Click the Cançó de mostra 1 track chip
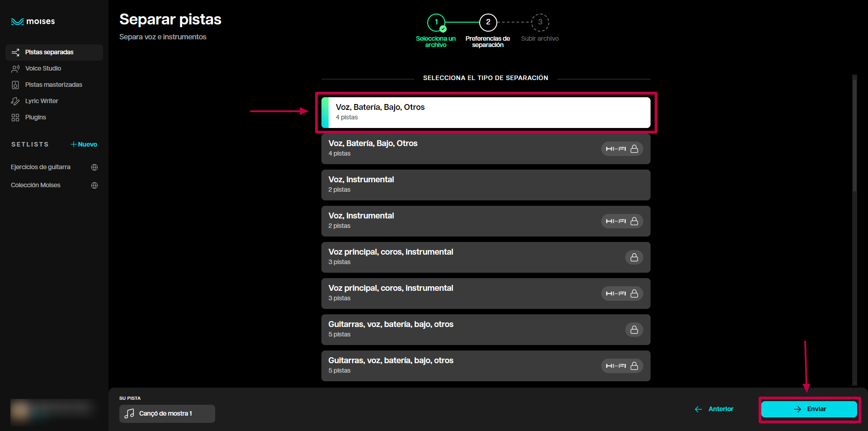 pyautogui.click(x=167, y=414)
